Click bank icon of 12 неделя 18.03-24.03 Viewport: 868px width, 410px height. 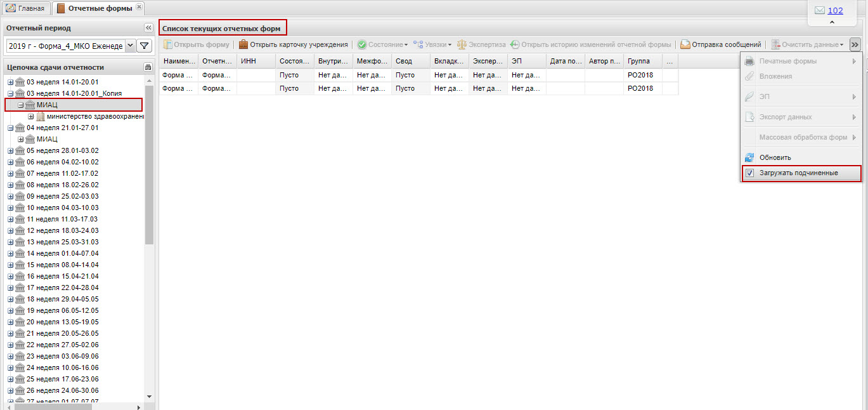click(20, 230)
